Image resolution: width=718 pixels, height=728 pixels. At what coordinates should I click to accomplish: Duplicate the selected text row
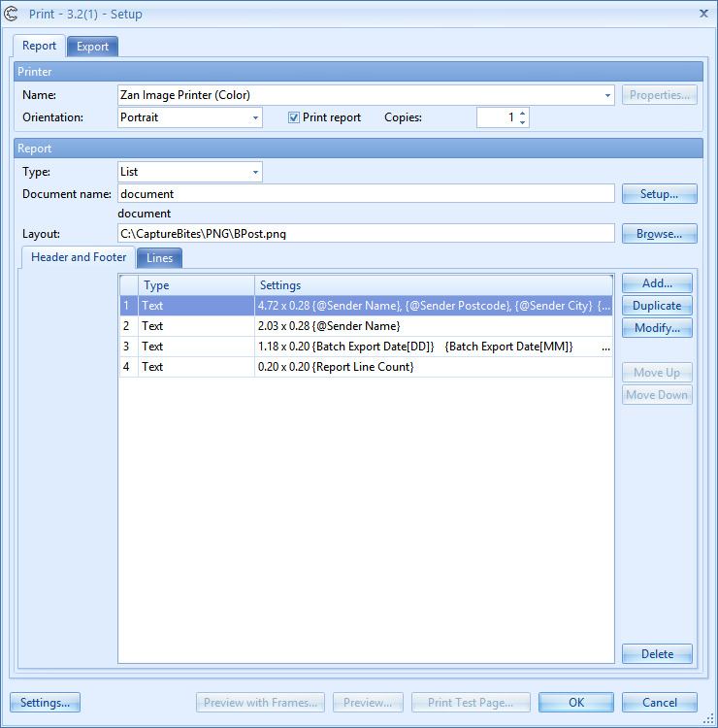(657, 306)
